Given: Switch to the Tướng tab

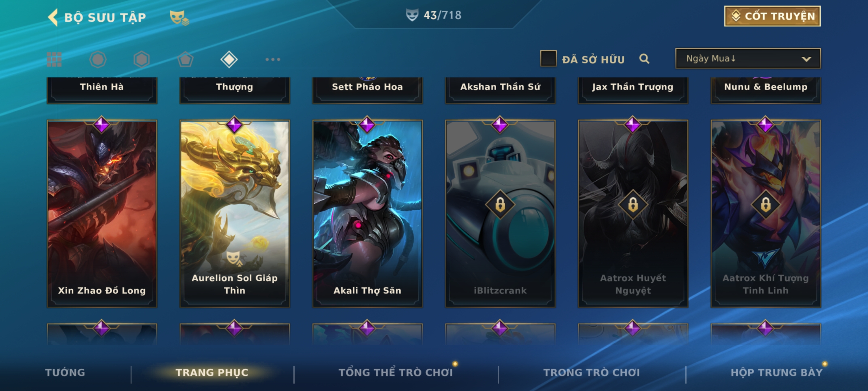Looking at the screenshot, I should pyautogui.click(x=65, y=373).
